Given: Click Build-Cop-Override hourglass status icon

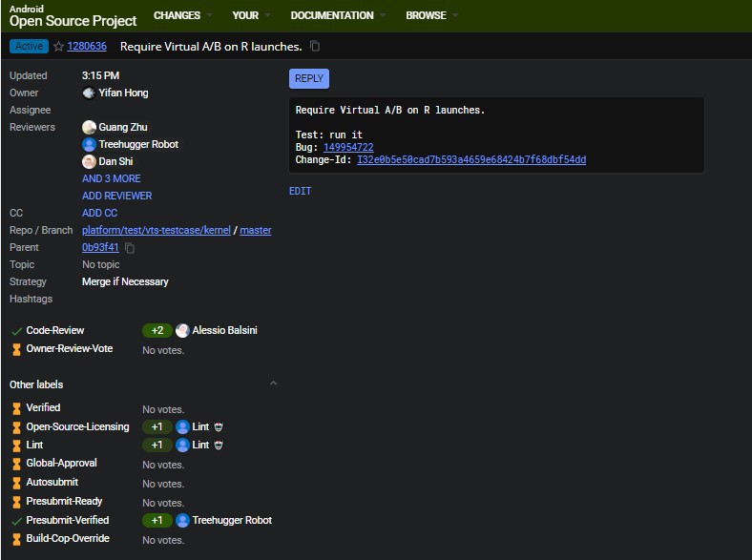Looking at the screenshot, I should (16, 539).
